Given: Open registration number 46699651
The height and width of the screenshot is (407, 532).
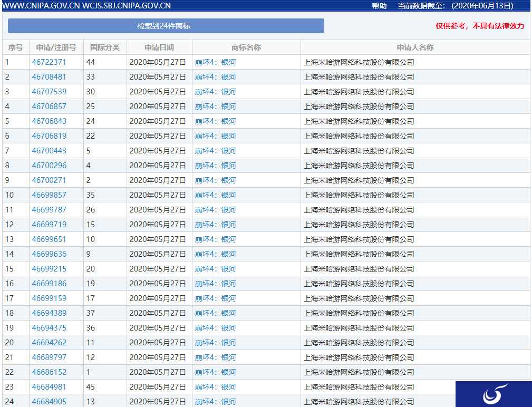Looking at the screenshot, I should click(x=49, y=239).
